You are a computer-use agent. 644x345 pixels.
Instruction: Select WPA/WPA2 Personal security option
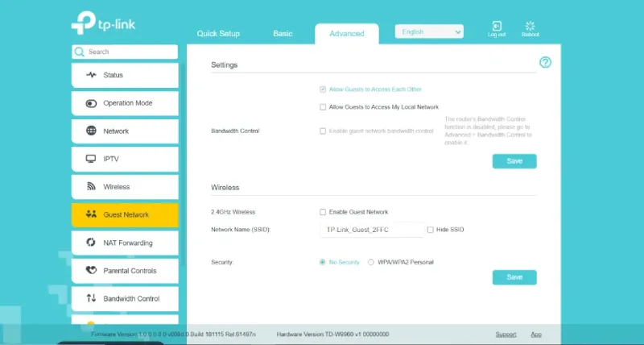[x=371, y=262]
